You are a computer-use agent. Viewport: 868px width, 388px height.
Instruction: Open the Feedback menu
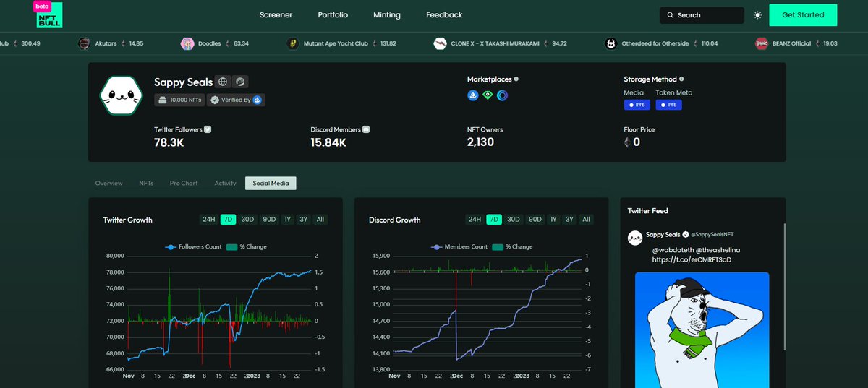coord(444,14)
